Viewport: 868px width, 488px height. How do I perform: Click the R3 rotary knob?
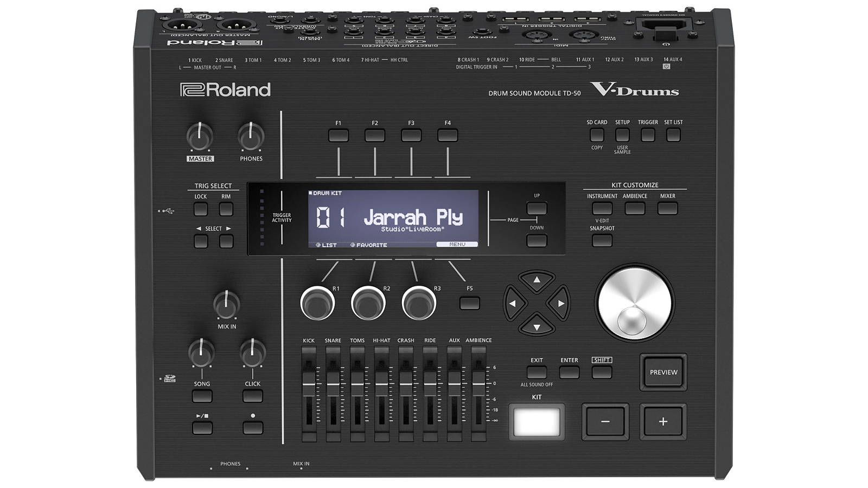coord(419,303)
